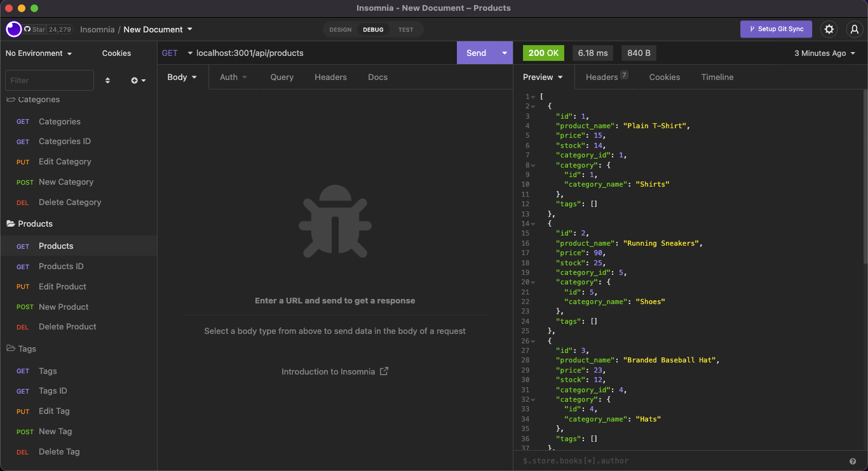Switch to the DEBUG view
This screenshot has height=471, width=868.
tap(373, 29)
